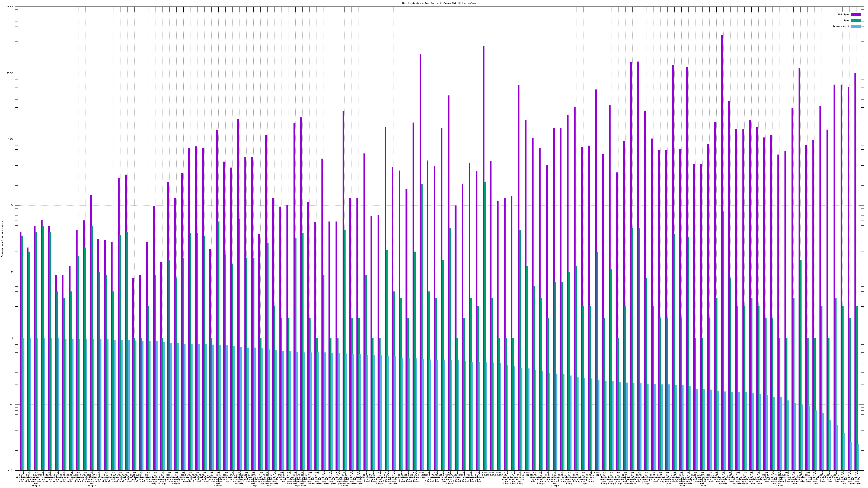Click the 'Message Count or Spam Score' axis title

point(2,239)
